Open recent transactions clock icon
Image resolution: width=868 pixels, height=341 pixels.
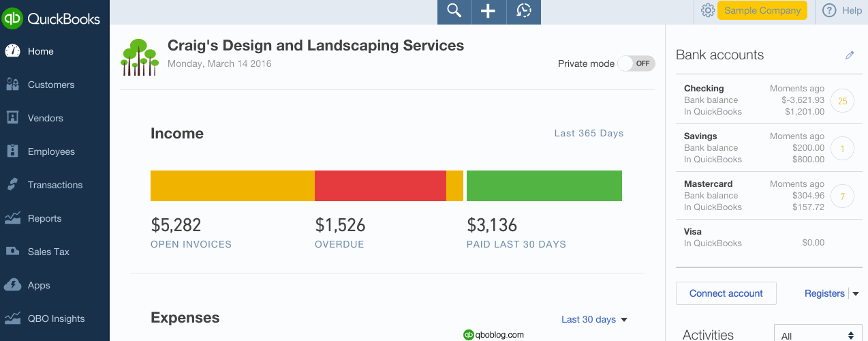[x=523, y=11]
